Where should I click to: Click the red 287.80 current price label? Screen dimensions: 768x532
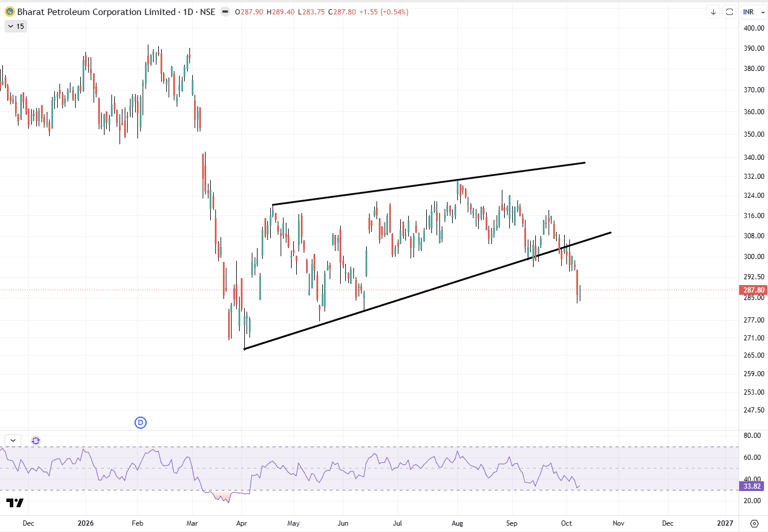point(754,290)
